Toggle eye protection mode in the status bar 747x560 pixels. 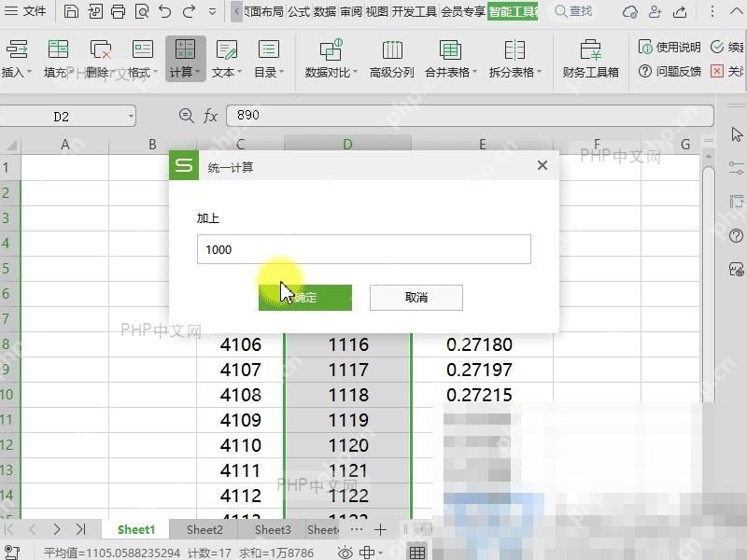[345, 553]
